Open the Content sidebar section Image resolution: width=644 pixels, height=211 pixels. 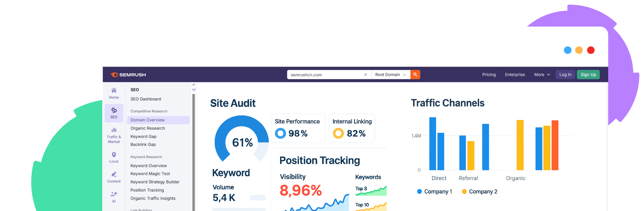(114, 177)
